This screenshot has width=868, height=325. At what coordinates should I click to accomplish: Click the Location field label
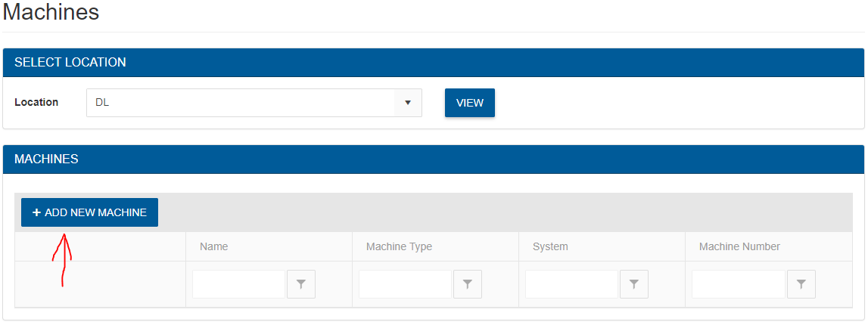[36, 102]
